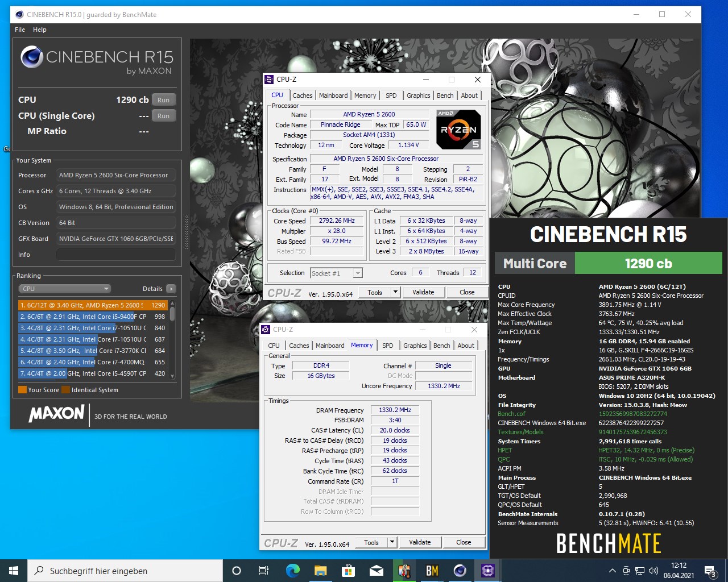Click Cinebench logo icon in title bar
Screen dimensions: 728x582
pos(19,14)
